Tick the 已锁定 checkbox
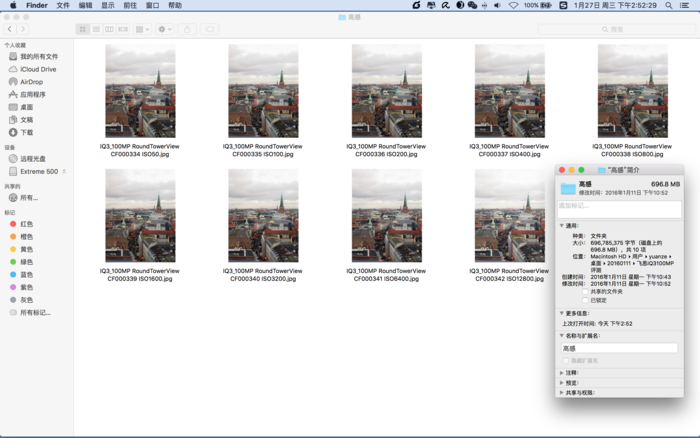The width and height of the screenshot is (700, 438). pos(586,299)
